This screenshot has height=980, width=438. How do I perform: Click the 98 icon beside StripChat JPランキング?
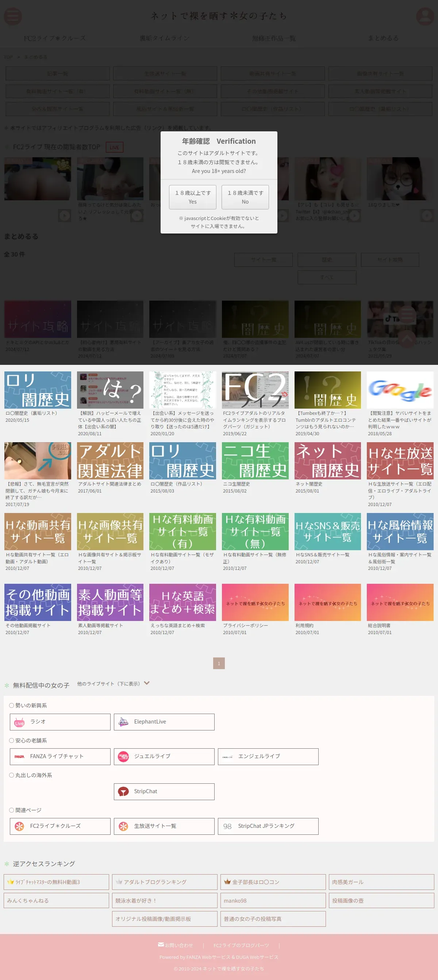[227, 826]
